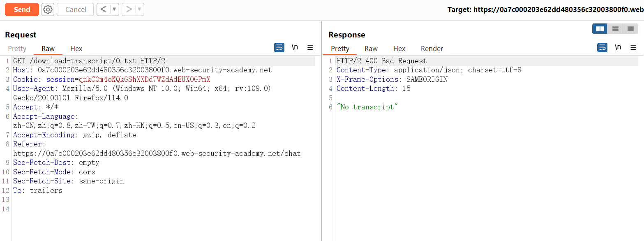Show non-printable \n characters in Response

pos(618,48)
